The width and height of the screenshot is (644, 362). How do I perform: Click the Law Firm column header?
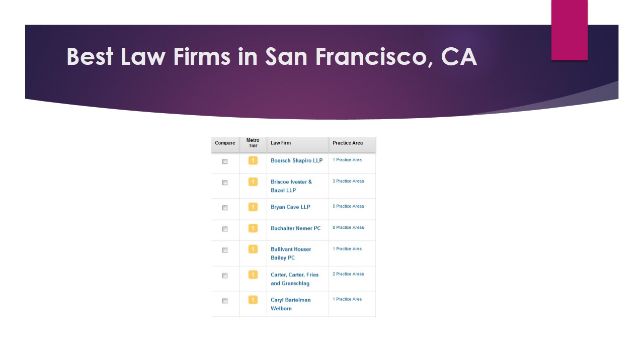pyautogui.click(x=281, y=143)
